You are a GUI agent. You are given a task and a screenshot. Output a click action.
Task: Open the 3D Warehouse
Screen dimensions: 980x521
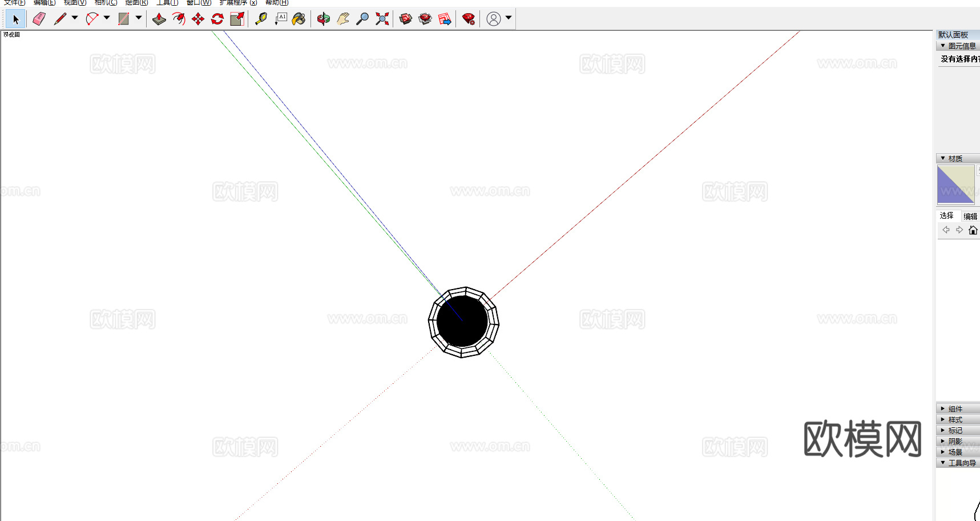point(406,19)
